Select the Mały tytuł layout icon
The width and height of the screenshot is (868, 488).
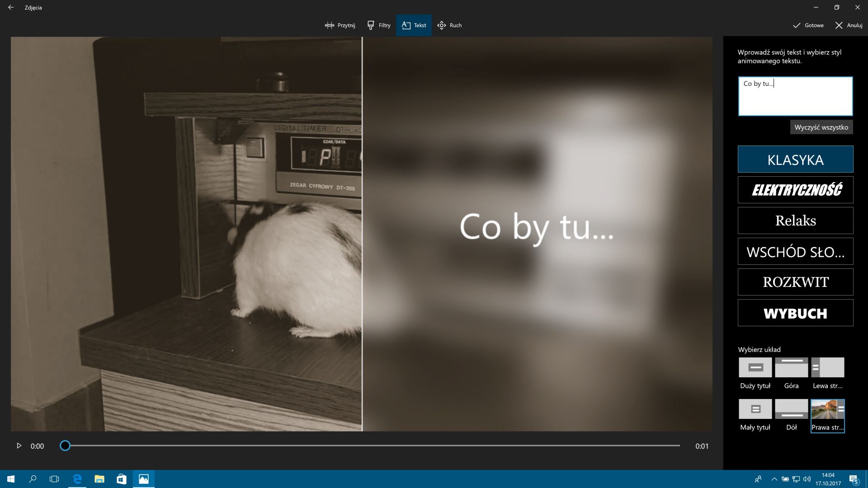[755, 409]
